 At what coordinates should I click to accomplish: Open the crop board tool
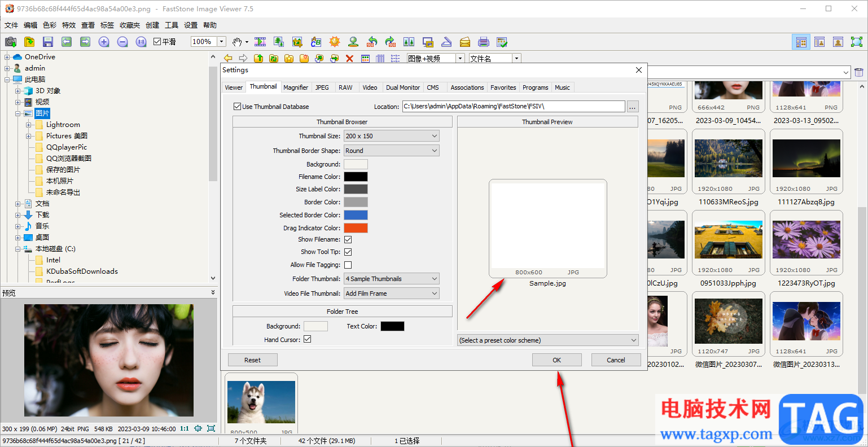pos(297,42)
